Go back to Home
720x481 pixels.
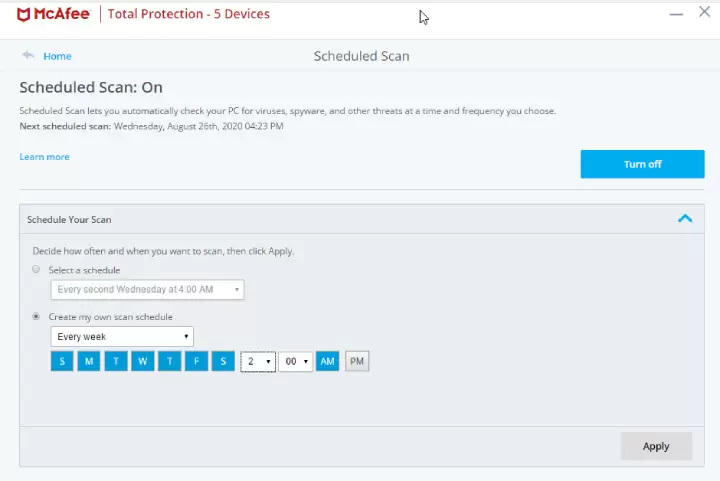tap(57, 56)
